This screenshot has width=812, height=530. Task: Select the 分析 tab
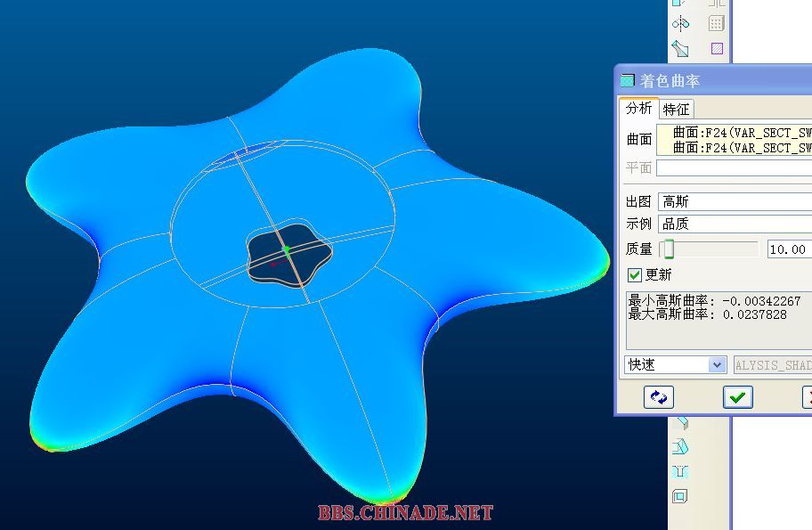coord(638,109)
